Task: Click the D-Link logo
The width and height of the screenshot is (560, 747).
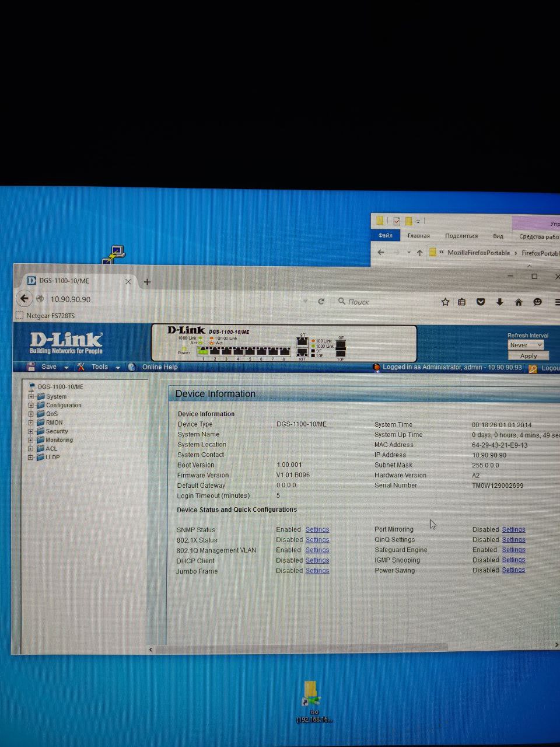Action: [66, 343]
